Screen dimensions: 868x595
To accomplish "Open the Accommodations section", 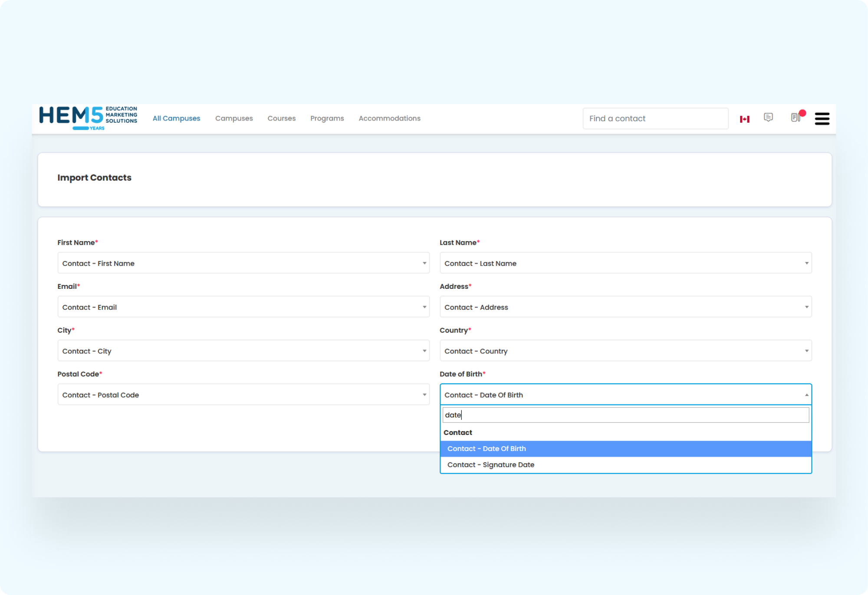I will click(x=389, y=118).
